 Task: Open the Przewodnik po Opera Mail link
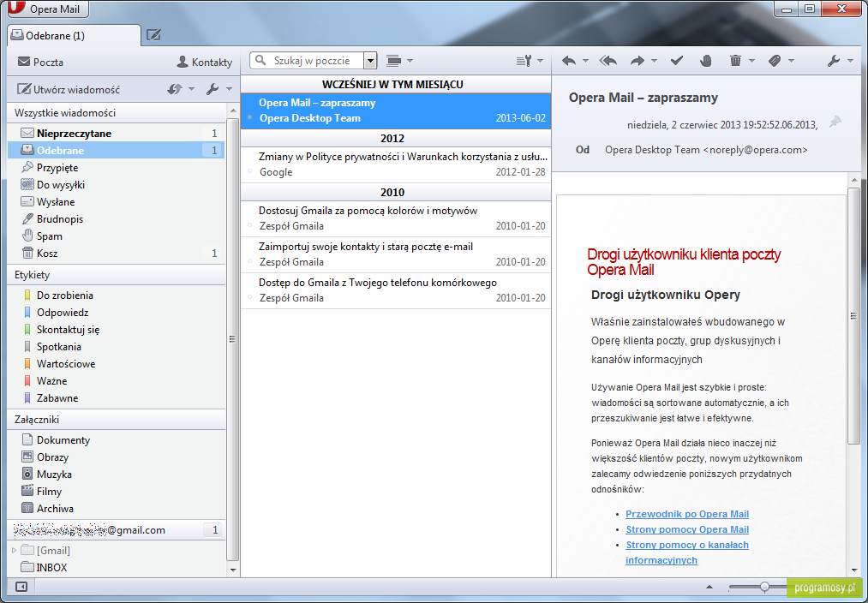coord(687,514)
